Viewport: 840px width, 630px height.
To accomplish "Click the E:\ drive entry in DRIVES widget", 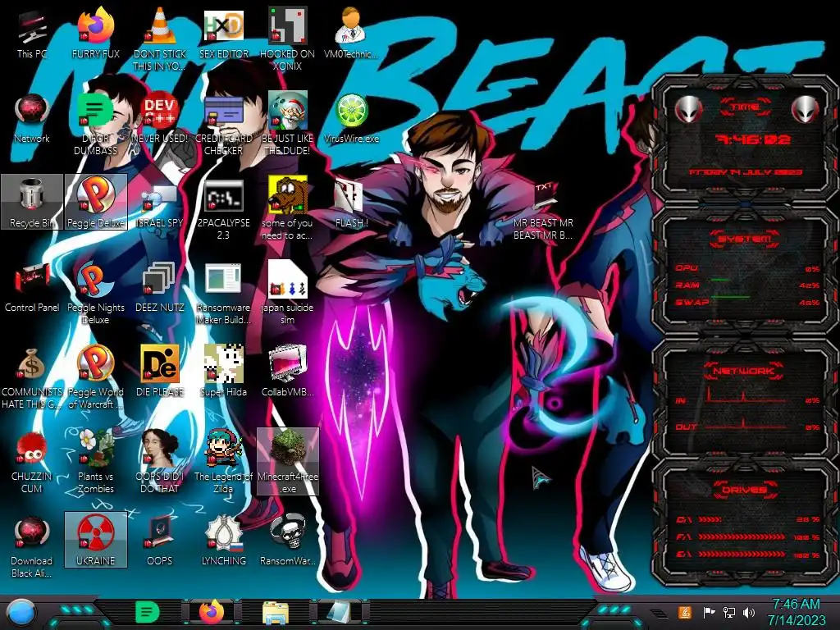I will pos(748,555).
